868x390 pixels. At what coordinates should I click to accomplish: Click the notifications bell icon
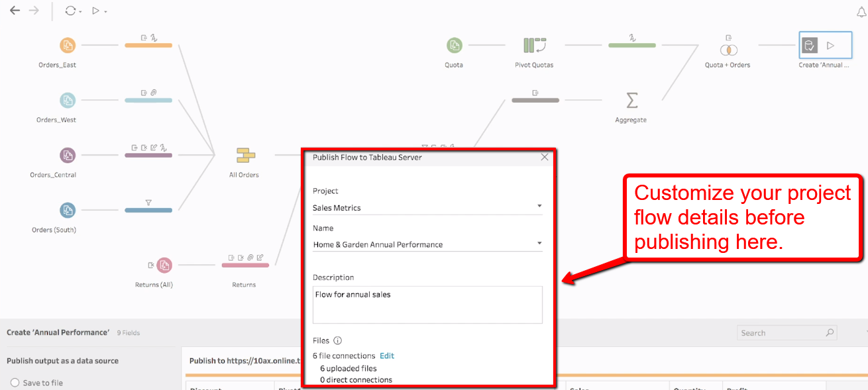click(x=861, y=12)
